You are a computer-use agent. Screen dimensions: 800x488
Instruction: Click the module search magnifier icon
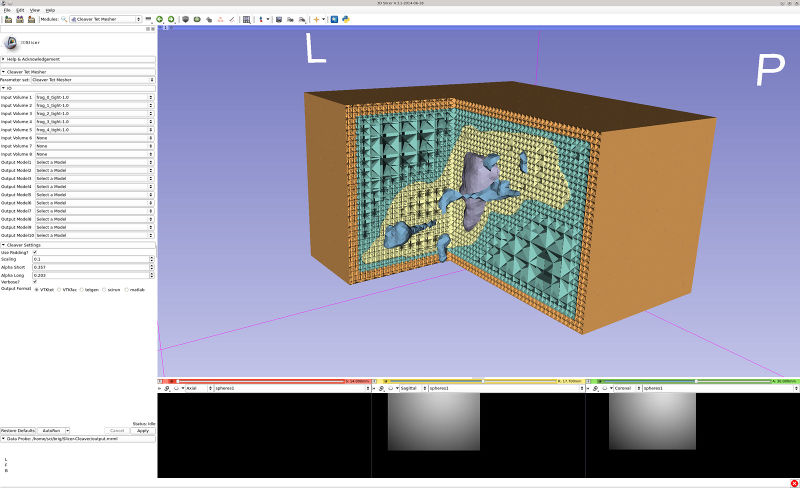(x=66, y=19)
